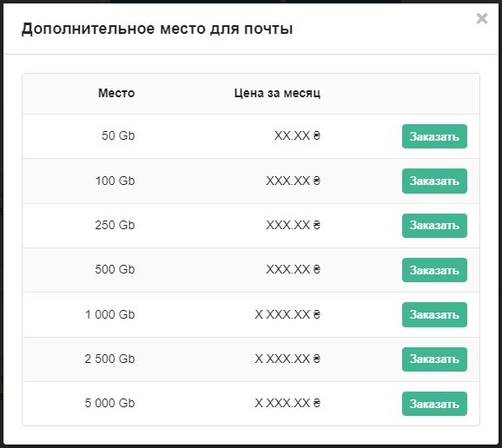Select the 2 500 Gb storage size cell
Image resolution: width=502 pixels, height=448 pixels.
pyautogui.click(x=109, y=359)
